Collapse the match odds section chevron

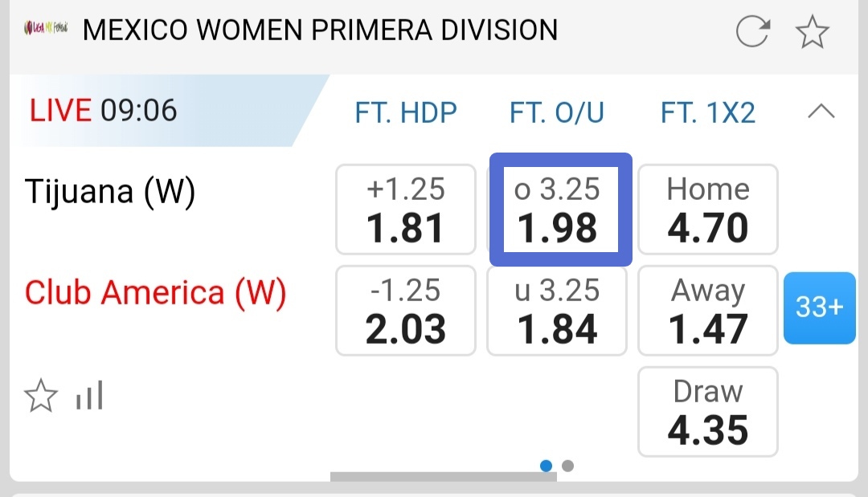821,112
